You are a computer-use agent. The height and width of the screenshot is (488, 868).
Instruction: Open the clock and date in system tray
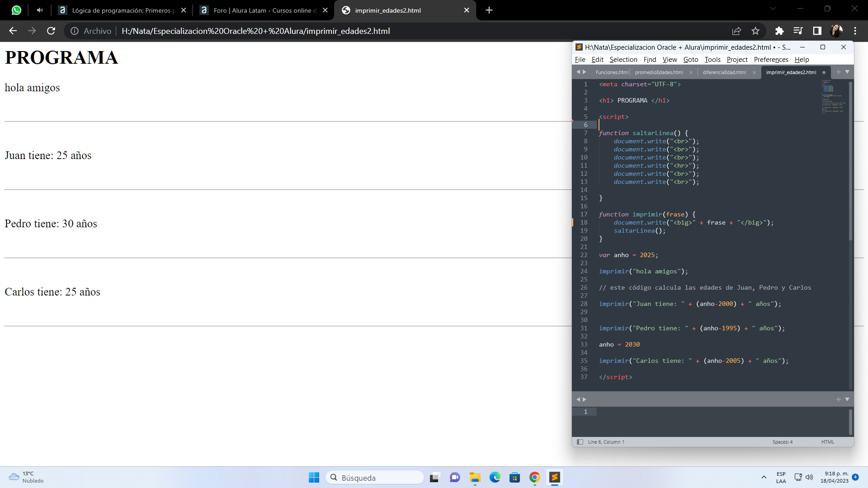click(x=835, y=478)
